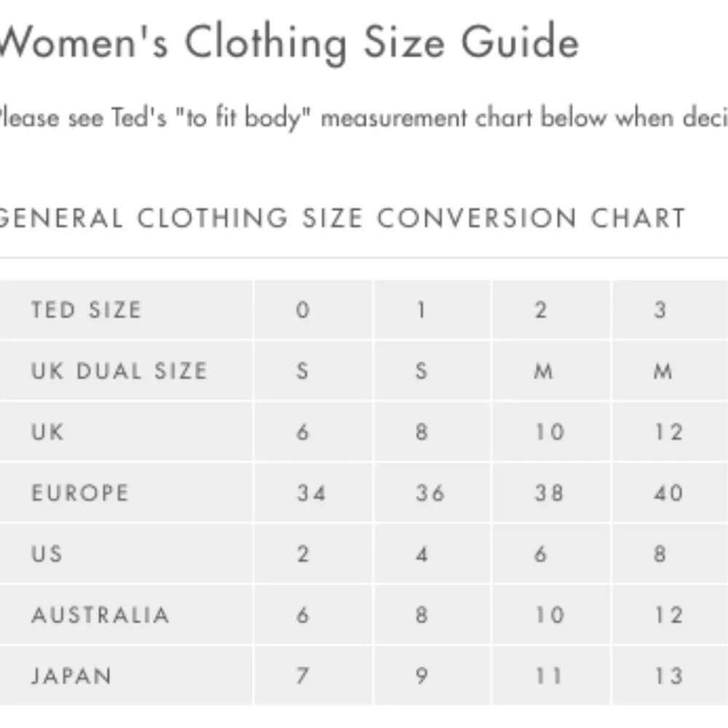
Task: Click the EUROPE row label
Action: (79, 494)
